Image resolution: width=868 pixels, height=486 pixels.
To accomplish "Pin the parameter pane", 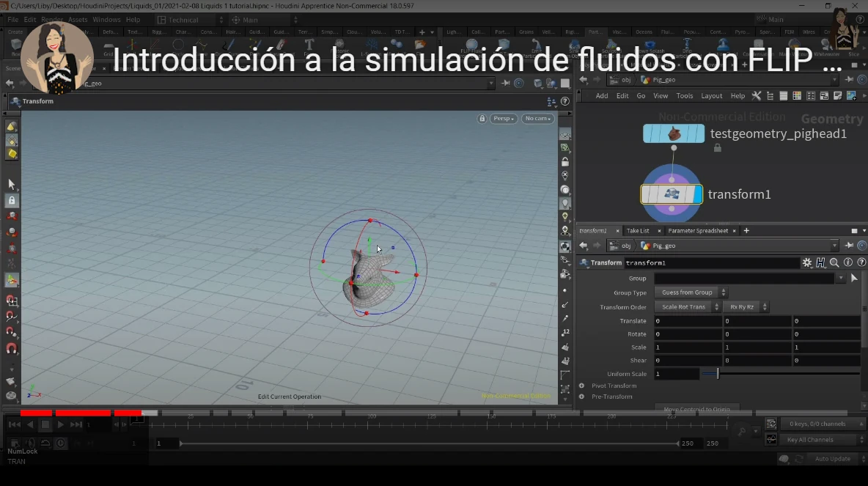I will tap(849, 246).
